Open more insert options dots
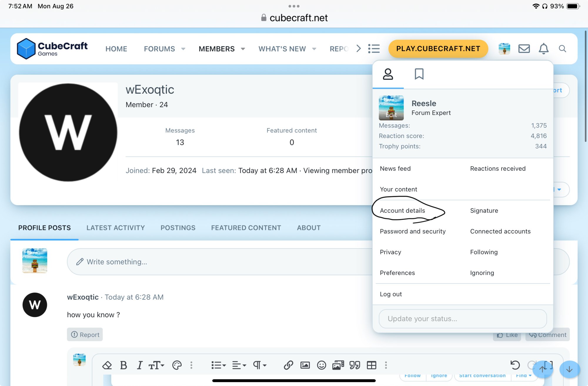The width and height of the screenshot is (588, 386). tap(386, 365)
